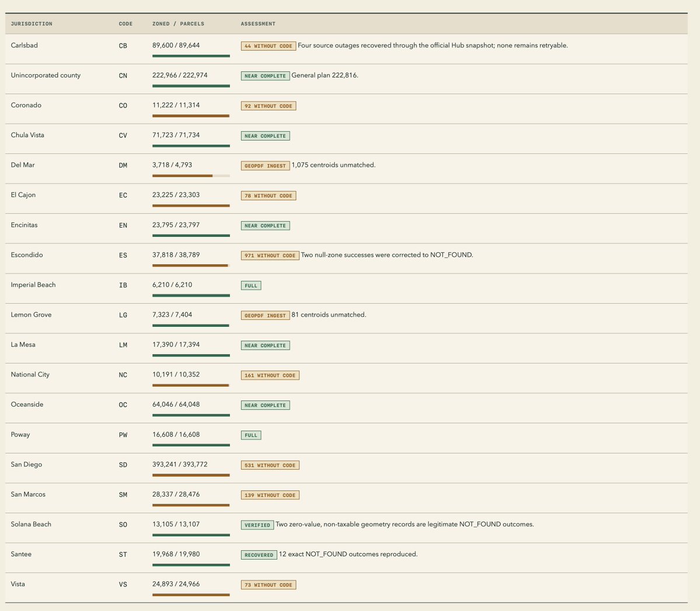Click the OC code cell
Viewport: 700px width, 611px height.
pos(123,405)
